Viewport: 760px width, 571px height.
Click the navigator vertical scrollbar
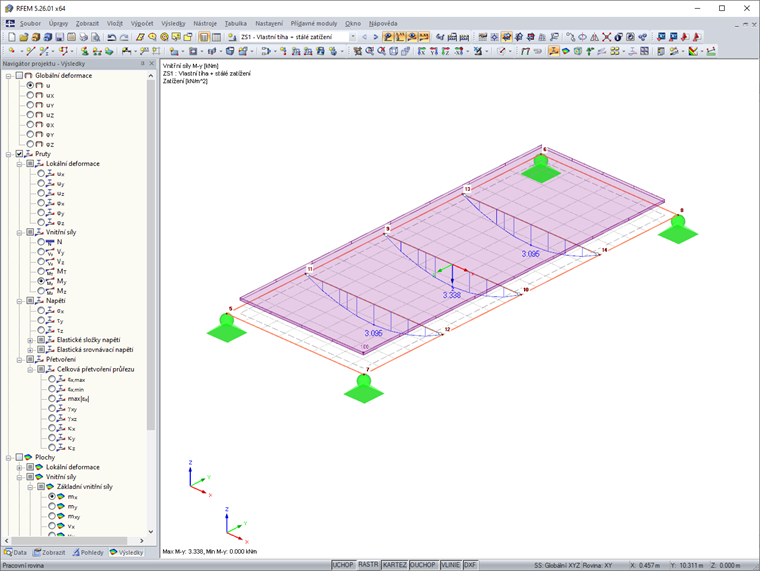pyautogui.click(x=151, y=257)
